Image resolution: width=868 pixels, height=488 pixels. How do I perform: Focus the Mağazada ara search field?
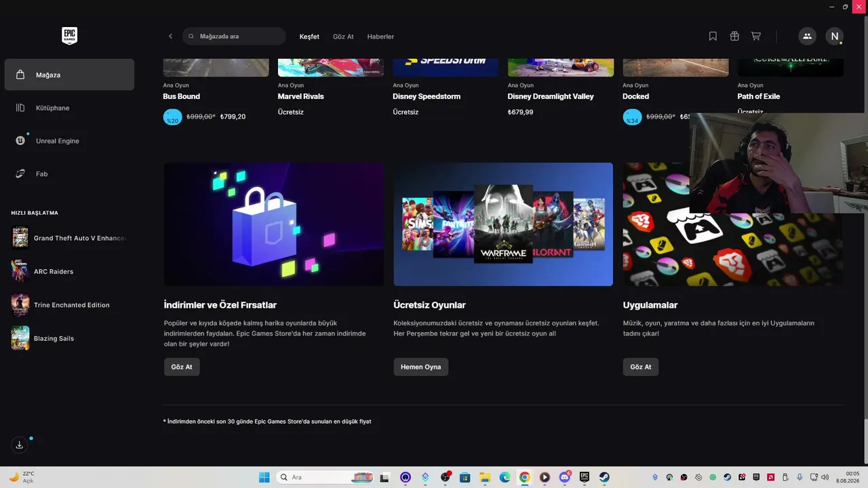(234, 37)
